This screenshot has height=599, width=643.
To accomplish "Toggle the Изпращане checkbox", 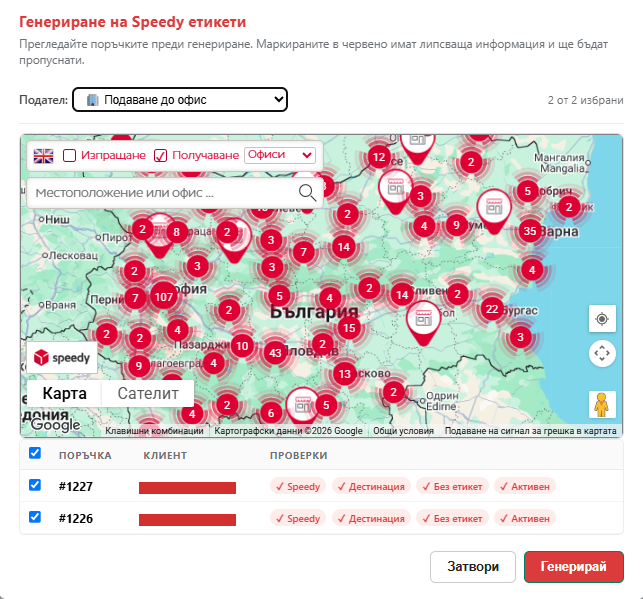I will pyautogui.click(x=69, y=155).
